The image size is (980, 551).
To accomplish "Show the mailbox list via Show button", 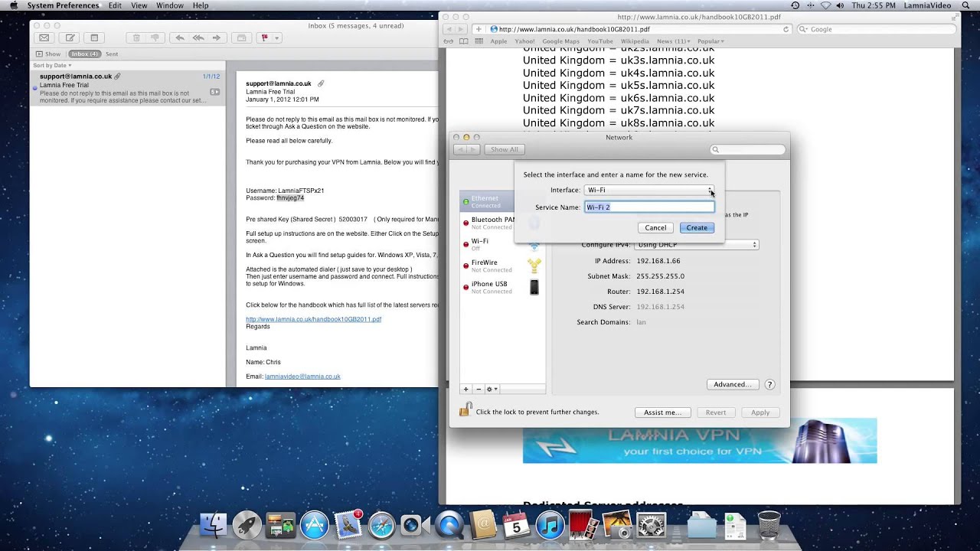I will 48,54.
